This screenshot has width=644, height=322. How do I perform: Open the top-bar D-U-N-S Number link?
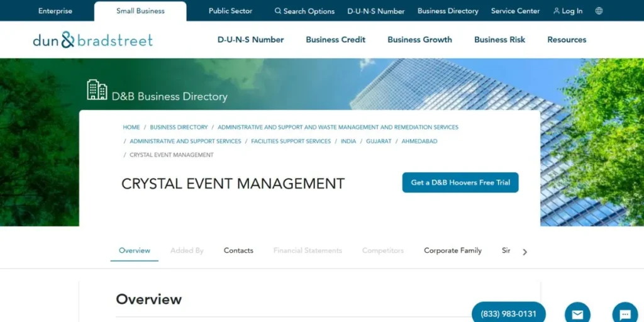(x=376, y=11)
